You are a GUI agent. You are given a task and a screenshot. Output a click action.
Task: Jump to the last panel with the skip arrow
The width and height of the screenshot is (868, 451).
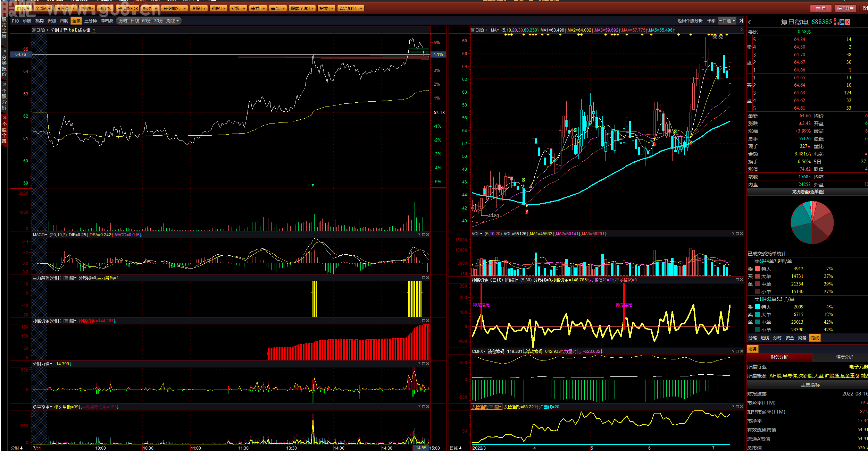click(x=741, y=21)
